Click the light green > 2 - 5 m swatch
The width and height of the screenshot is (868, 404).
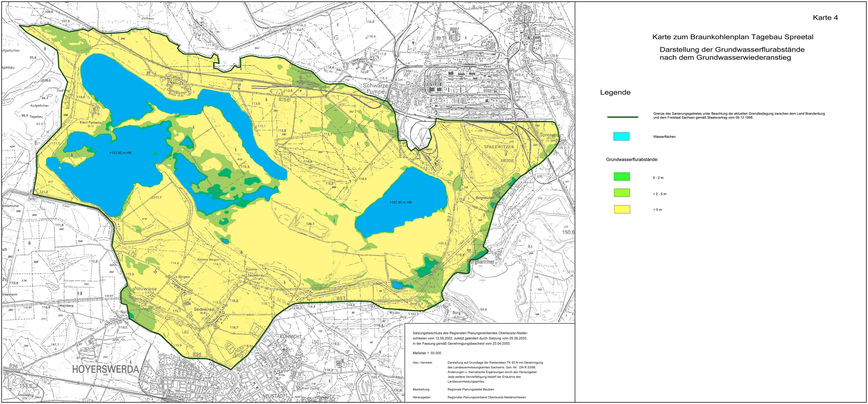(622, 193)
